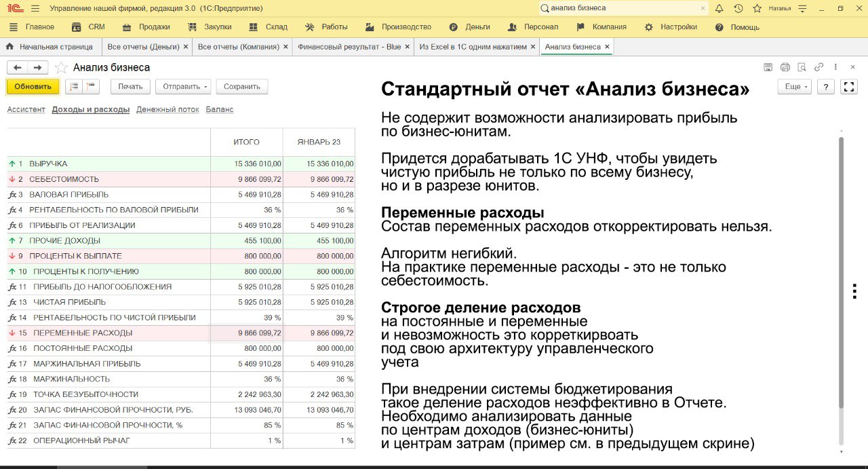The height and width of the screenshot is (469, 868).
Task: Expand the Еще dropdown menu
Action: (795, 87)
